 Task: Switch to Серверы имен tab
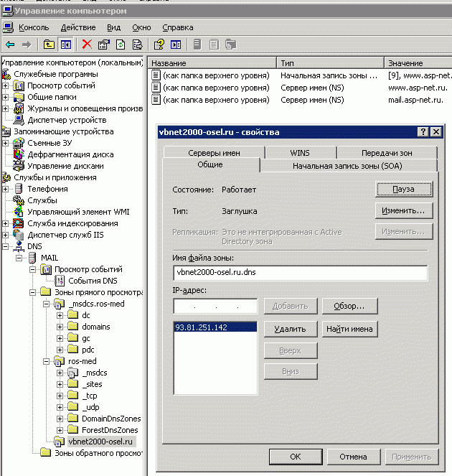point(215,153)
